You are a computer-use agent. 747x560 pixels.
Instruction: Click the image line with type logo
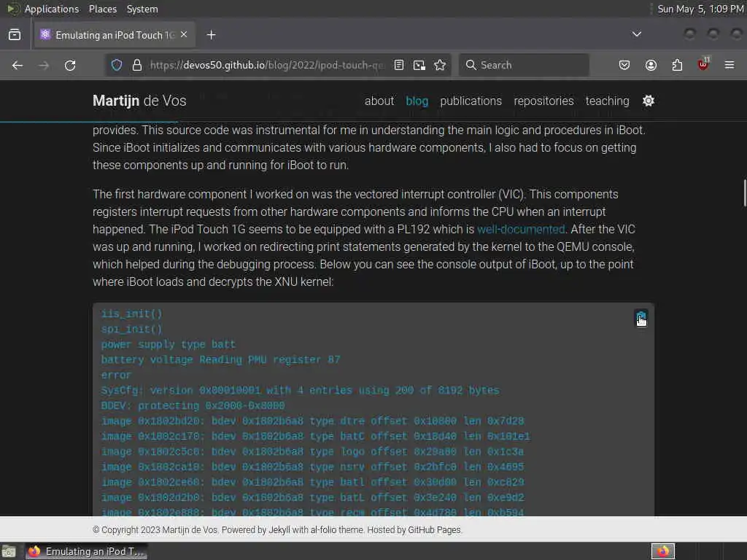click(312, 451)
